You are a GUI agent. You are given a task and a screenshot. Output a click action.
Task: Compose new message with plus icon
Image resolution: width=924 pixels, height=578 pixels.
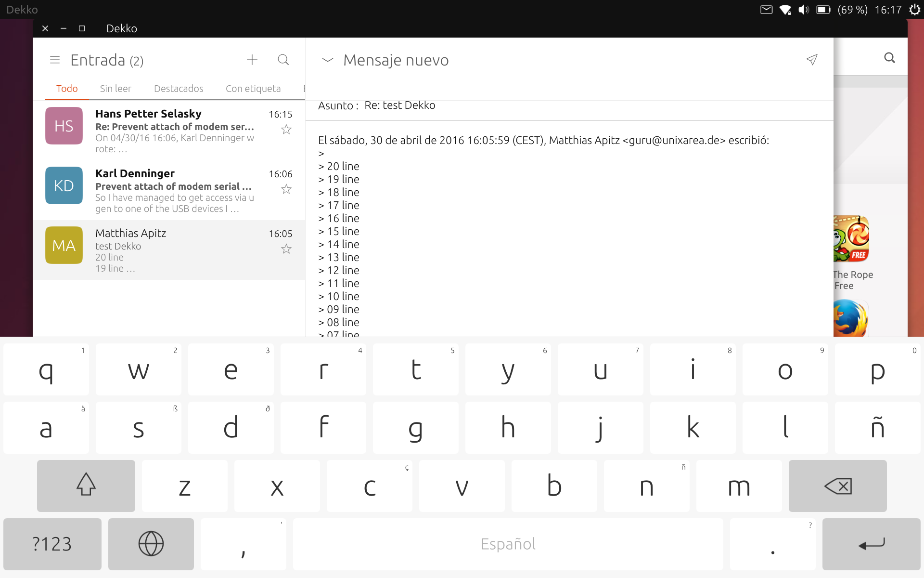coord(252,60)
